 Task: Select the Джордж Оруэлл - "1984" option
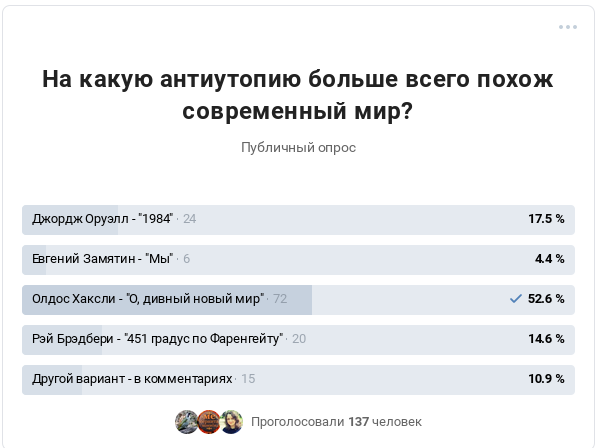pyautogui.click(x=298, y=220)
